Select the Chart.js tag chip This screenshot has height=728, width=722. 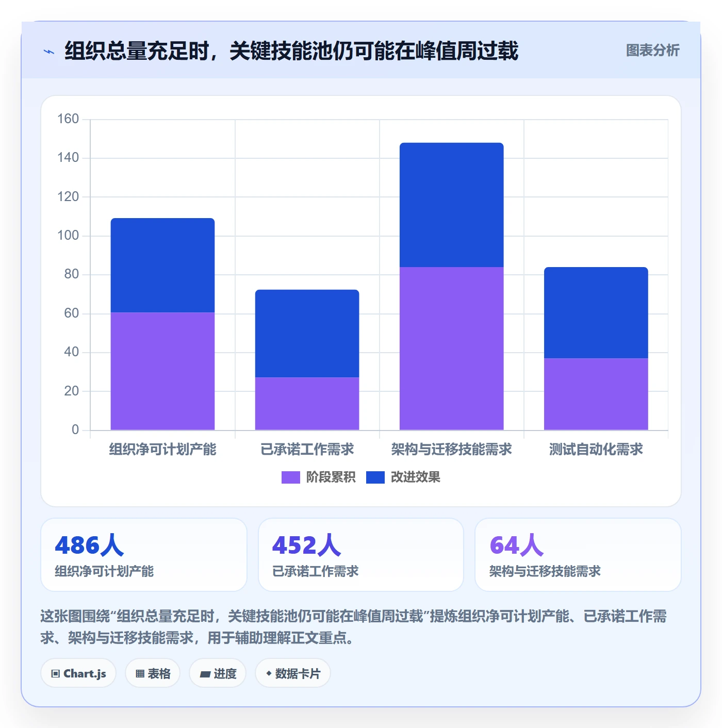point(78,673)
